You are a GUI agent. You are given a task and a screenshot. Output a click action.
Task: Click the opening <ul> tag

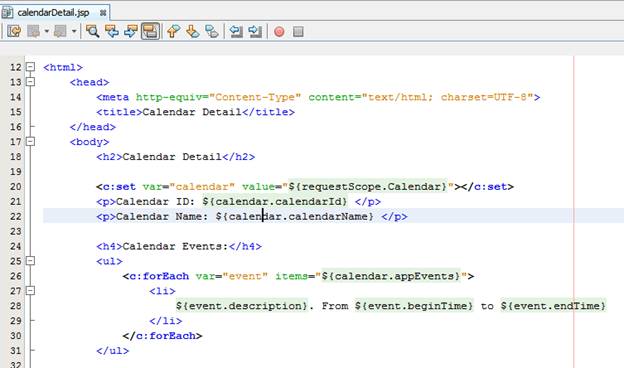(x=109, y=261)
